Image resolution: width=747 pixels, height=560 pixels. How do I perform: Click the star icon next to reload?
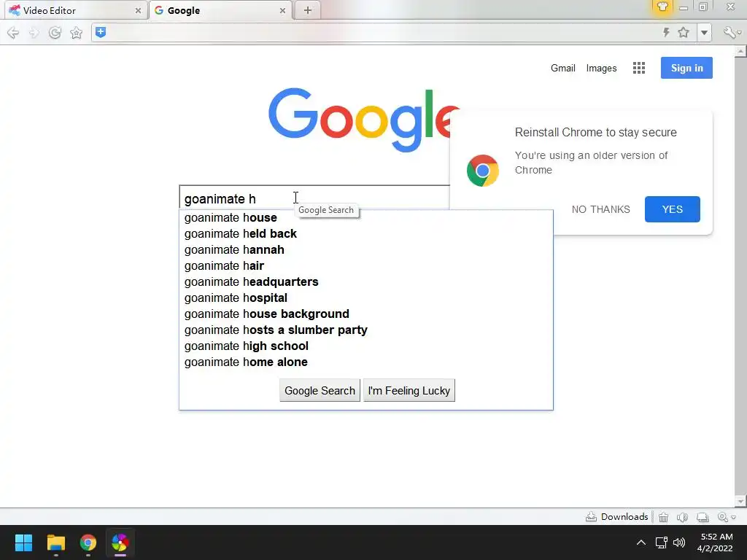coord(76,32)
